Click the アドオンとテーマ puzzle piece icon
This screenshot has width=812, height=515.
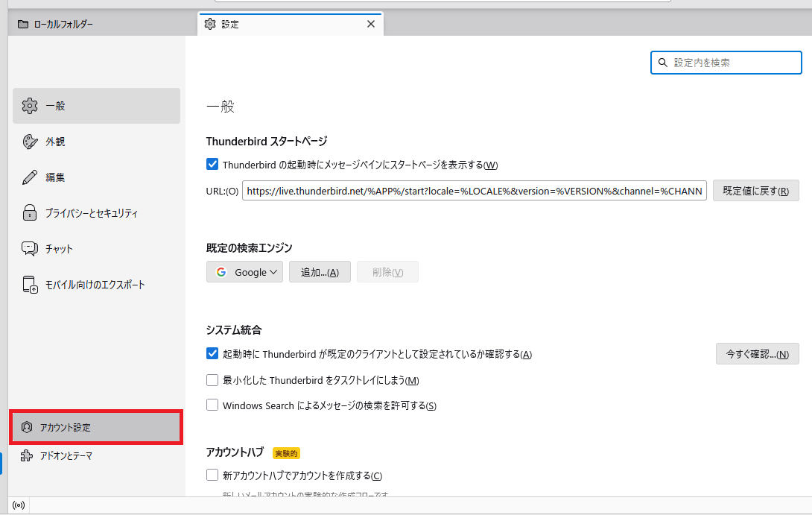click(27, 455)
